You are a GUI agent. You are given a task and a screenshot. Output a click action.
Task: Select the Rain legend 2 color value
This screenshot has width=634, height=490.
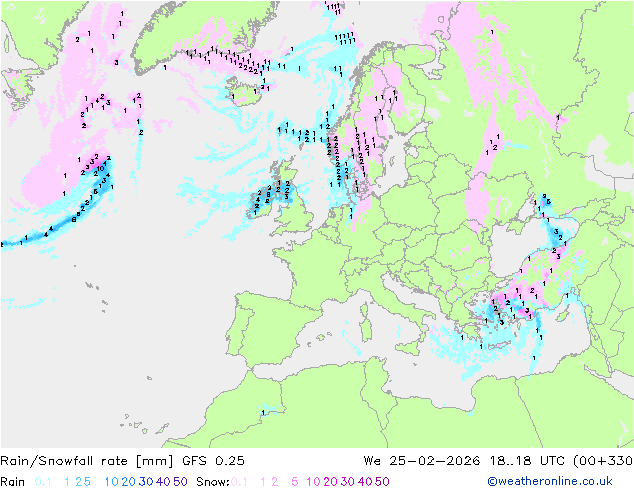78,482
